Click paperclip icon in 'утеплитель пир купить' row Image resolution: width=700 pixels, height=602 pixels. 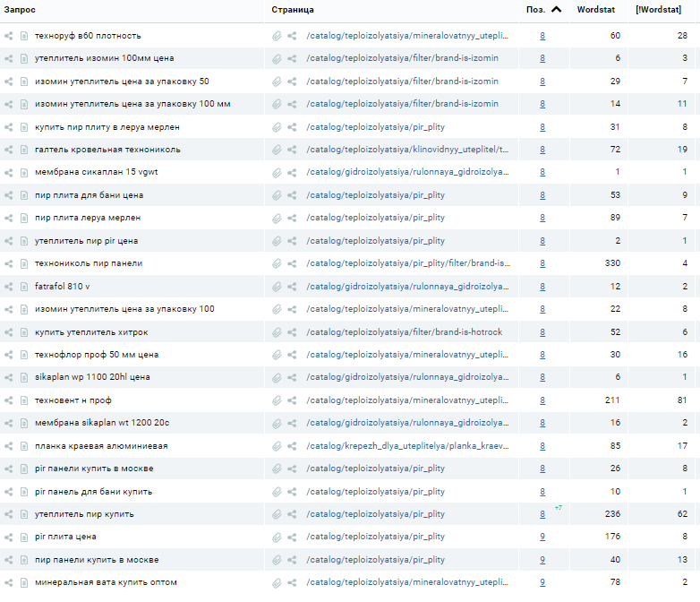coord(277,514)
